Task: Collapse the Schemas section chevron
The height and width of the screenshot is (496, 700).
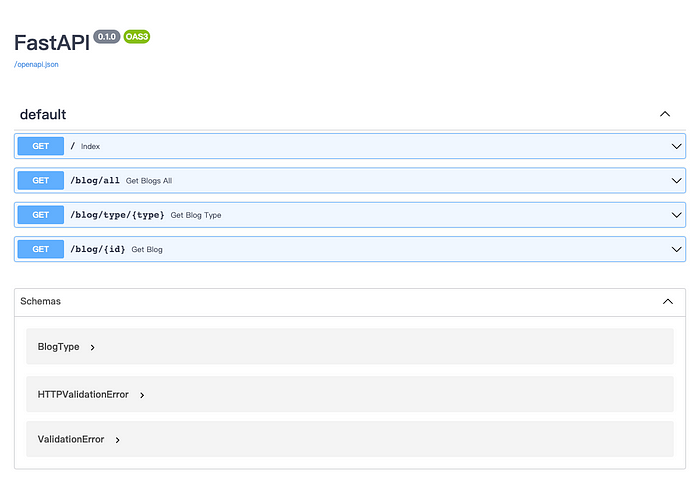Action: pos(668,301)
